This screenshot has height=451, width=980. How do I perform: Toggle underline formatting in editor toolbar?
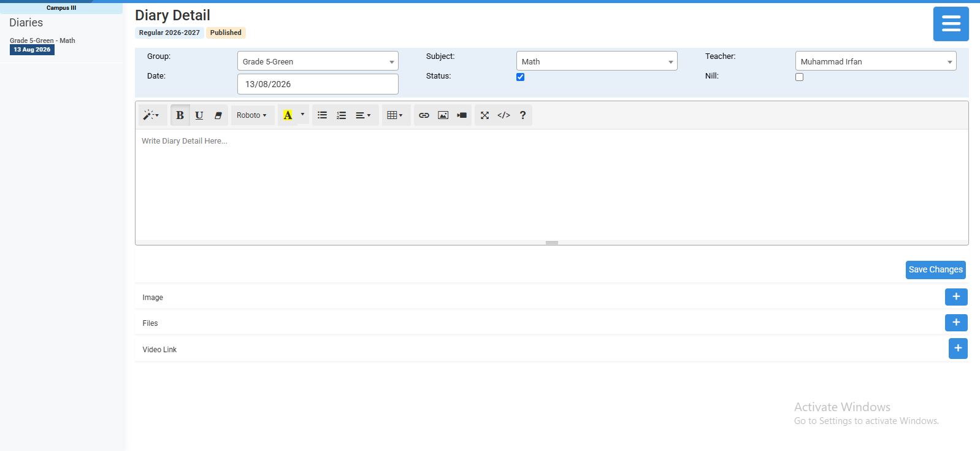[x=199, y=115]
